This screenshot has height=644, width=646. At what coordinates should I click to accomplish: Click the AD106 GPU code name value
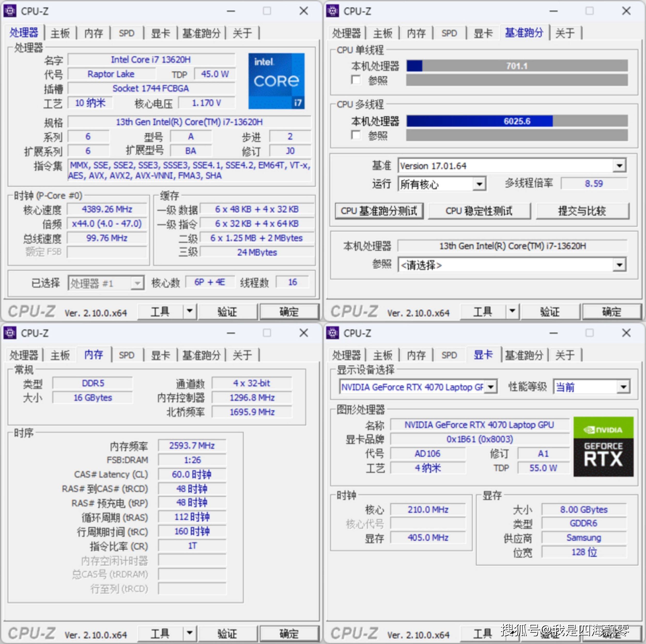pos(428,453)
